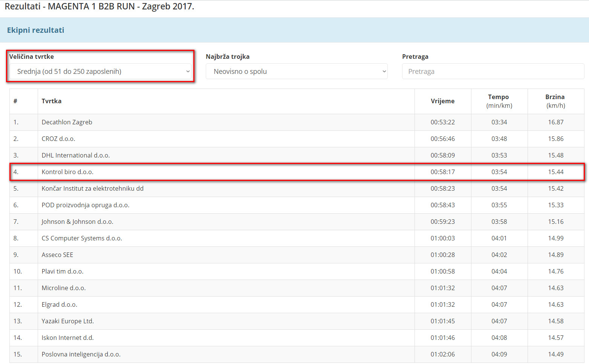Click the speed value 15.42
589x364 pixels.
(x=556, y=188)
